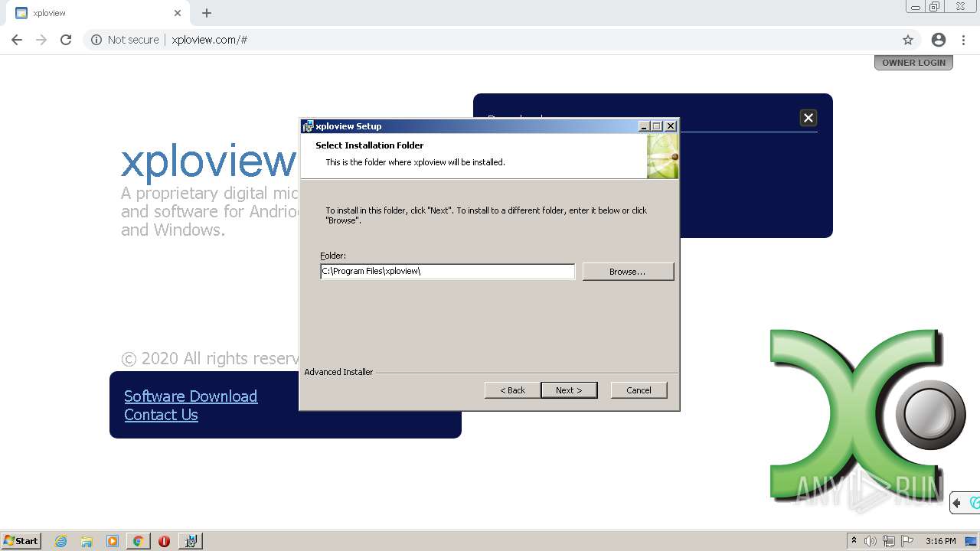Click the xploview Setup title bar icon

308,126
